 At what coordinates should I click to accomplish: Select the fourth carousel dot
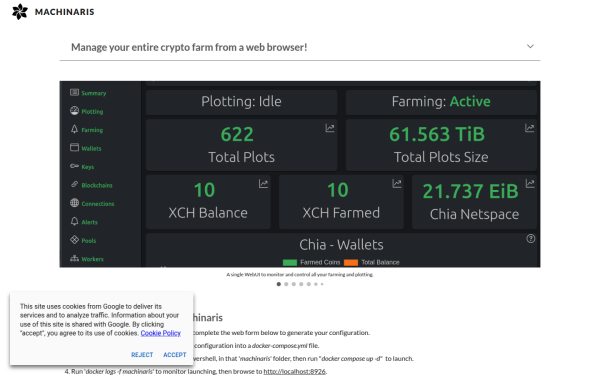301,284
